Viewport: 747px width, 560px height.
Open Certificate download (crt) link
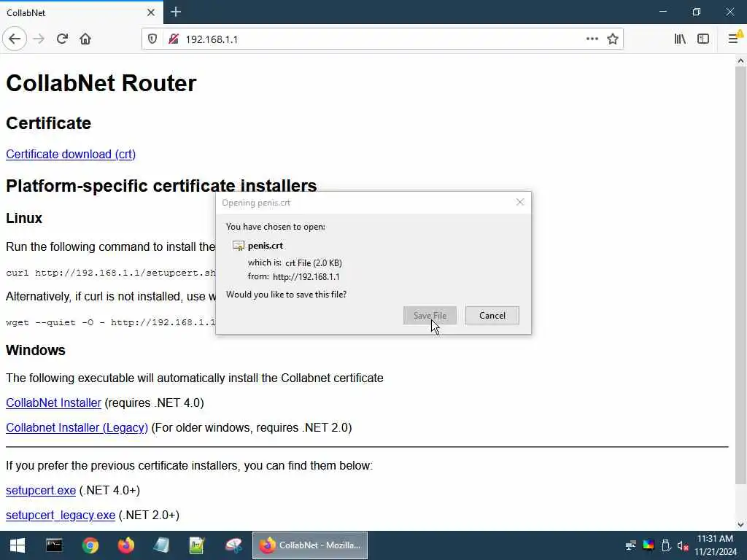(71, 155)
